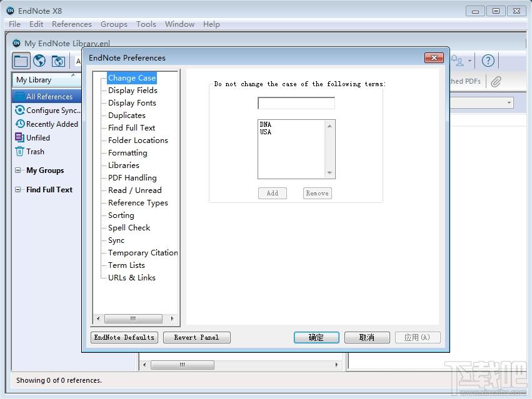Select Display Fonts preference
532x399 pixels.
(132, 103)
